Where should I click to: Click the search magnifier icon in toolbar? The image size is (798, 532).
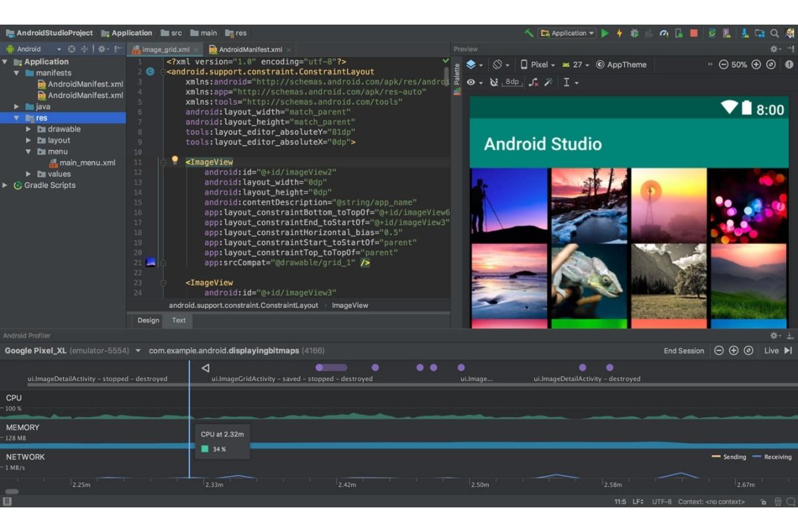[775, 33]
